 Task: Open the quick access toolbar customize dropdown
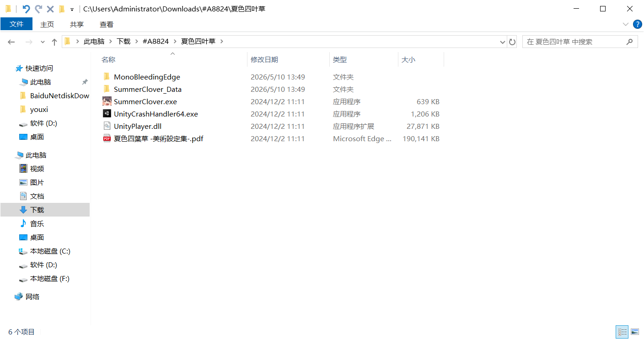click(x=72, y=9)
